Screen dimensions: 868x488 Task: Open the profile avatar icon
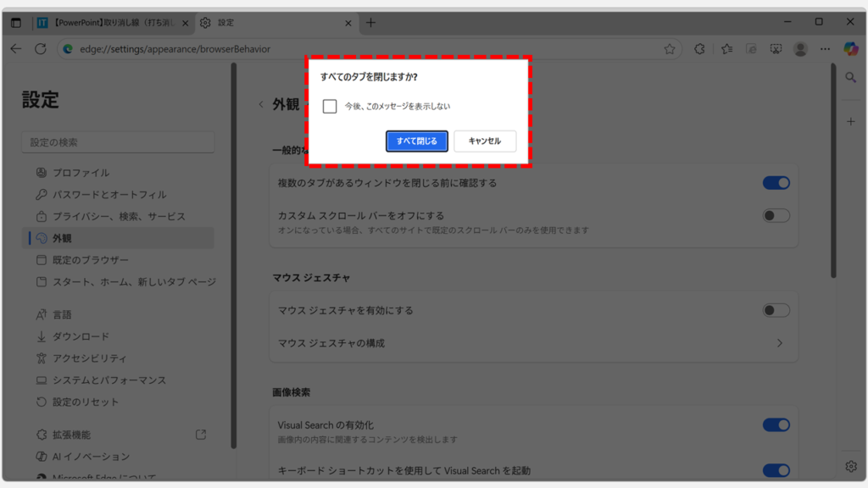click(x=800, y=49)
